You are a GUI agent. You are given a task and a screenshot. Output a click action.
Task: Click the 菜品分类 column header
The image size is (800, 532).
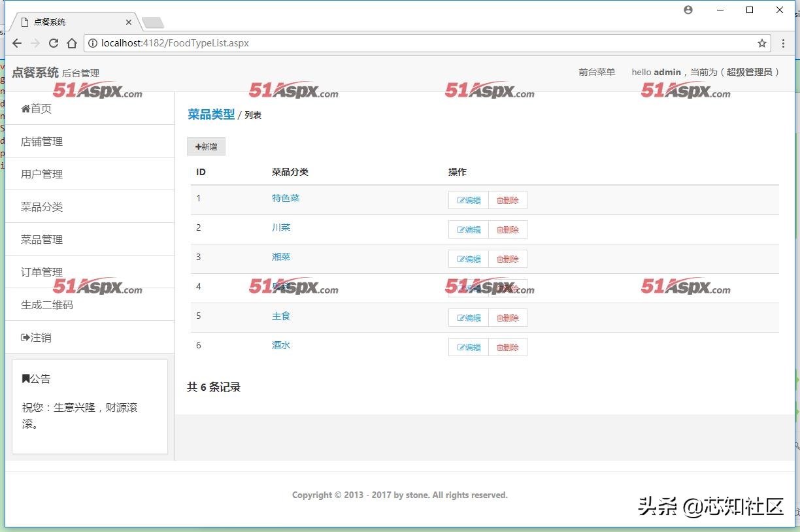pos(290,172)
